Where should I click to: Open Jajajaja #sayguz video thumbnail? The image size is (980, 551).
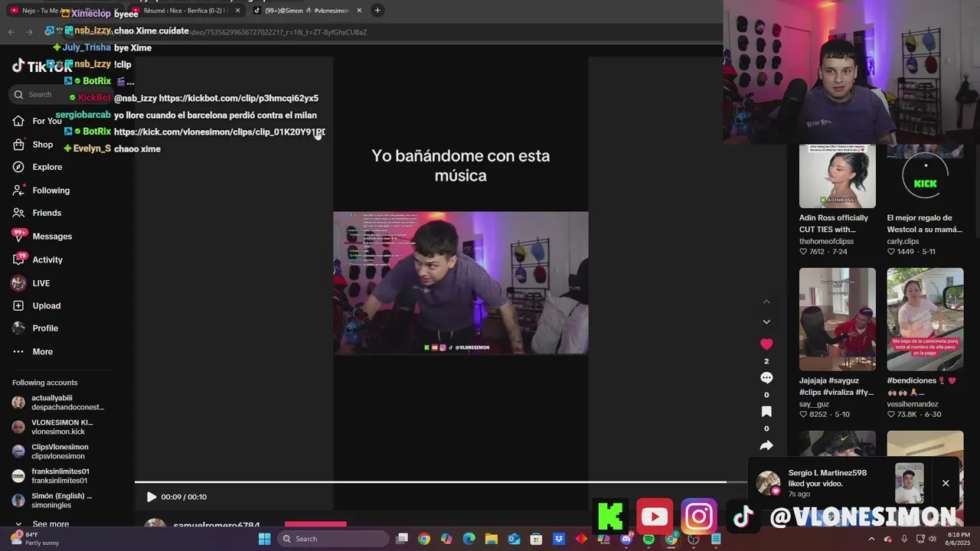838,319
